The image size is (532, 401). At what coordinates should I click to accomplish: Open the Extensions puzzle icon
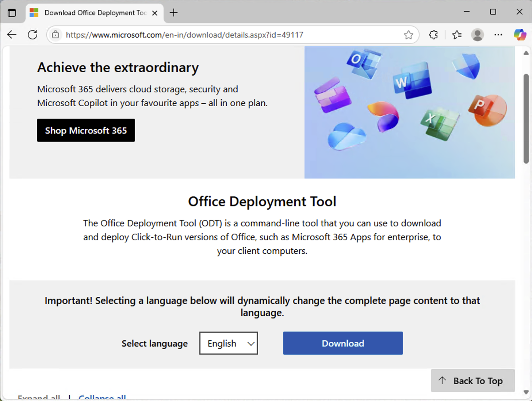point(433,35)
